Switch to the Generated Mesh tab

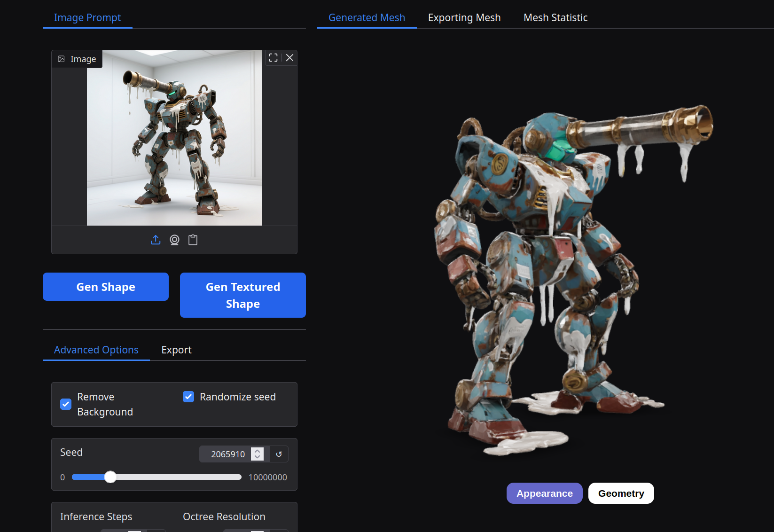tap(367, 18)
